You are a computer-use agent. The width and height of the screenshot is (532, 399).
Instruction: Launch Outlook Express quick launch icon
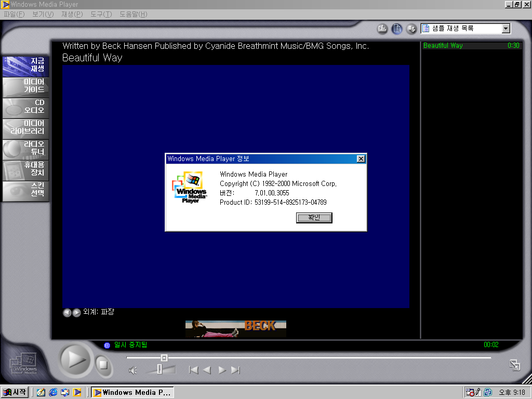point(65,393)
